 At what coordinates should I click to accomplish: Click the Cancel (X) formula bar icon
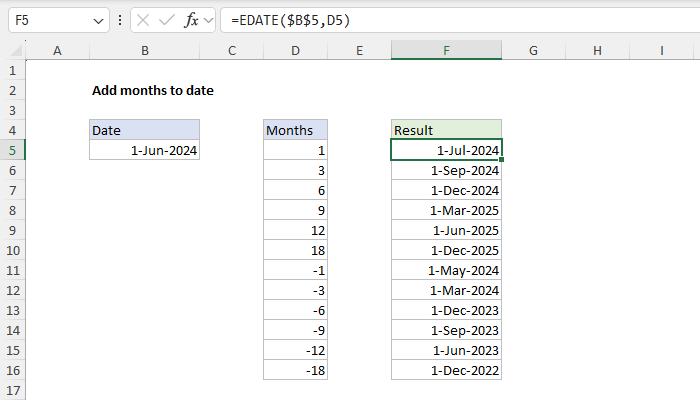(143, 20)
